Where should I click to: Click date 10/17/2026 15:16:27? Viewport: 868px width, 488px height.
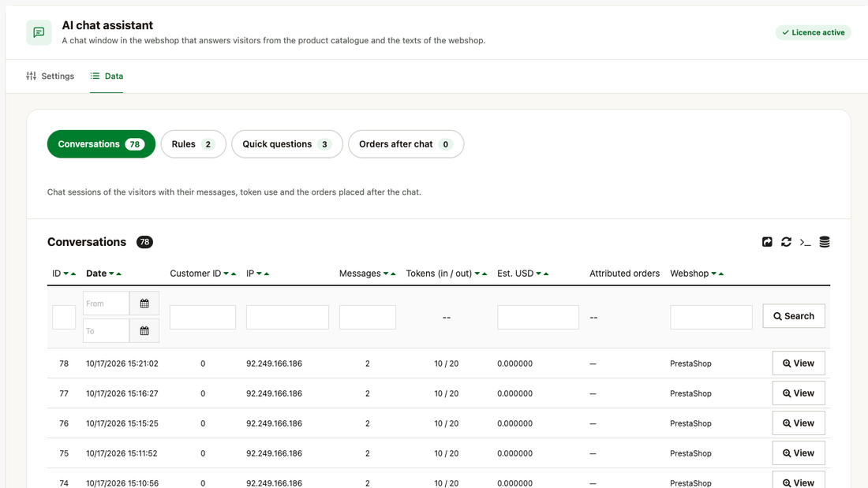[x=122, y=393]
